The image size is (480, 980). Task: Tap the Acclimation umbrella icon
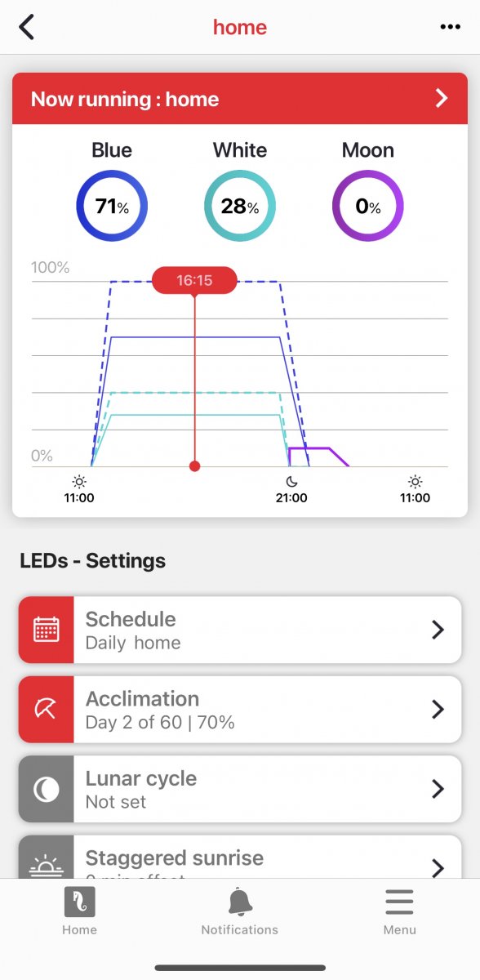point(47,709)
